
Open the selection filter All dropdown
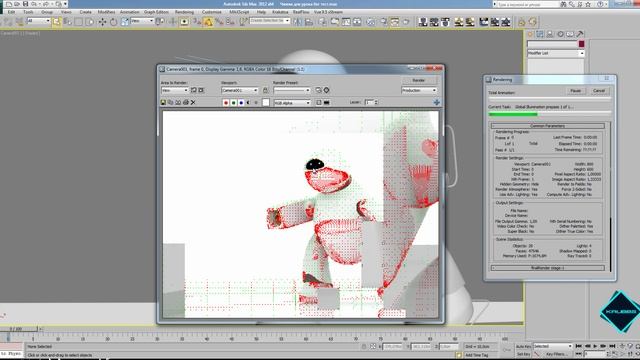point(38,21)
